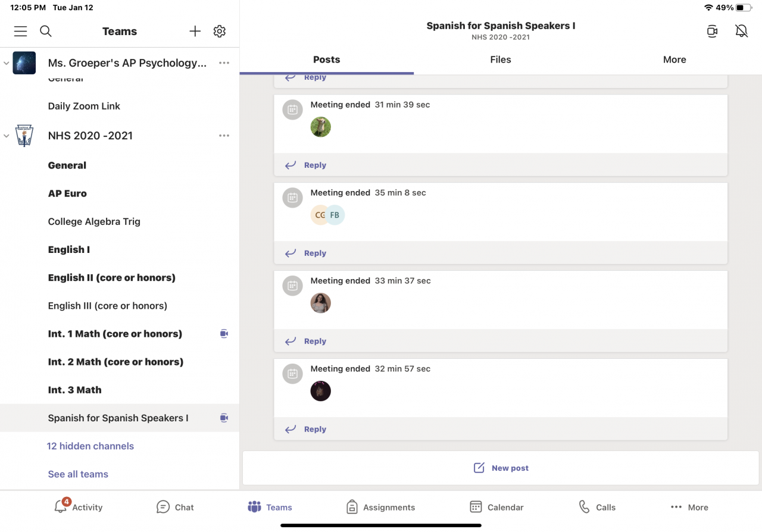Open the More tab in channel header

click(674, 60)
